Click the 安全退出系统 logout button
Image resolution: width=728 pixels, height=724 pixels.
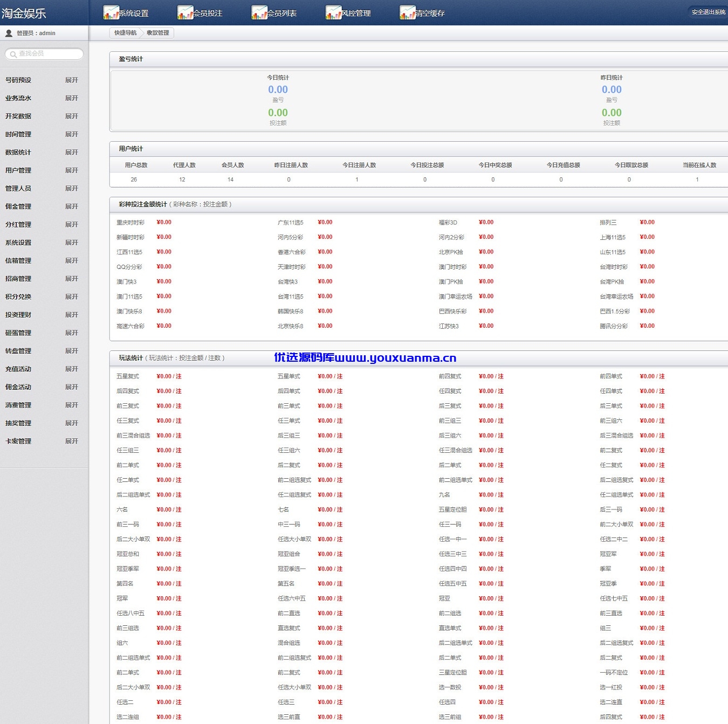[x=709, y=12]
